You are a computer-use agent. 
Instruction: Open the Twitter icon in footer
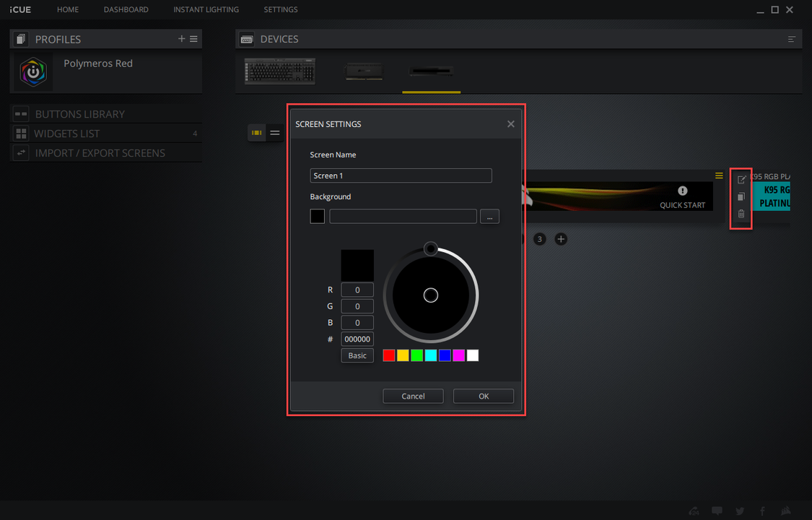(740, 511)
